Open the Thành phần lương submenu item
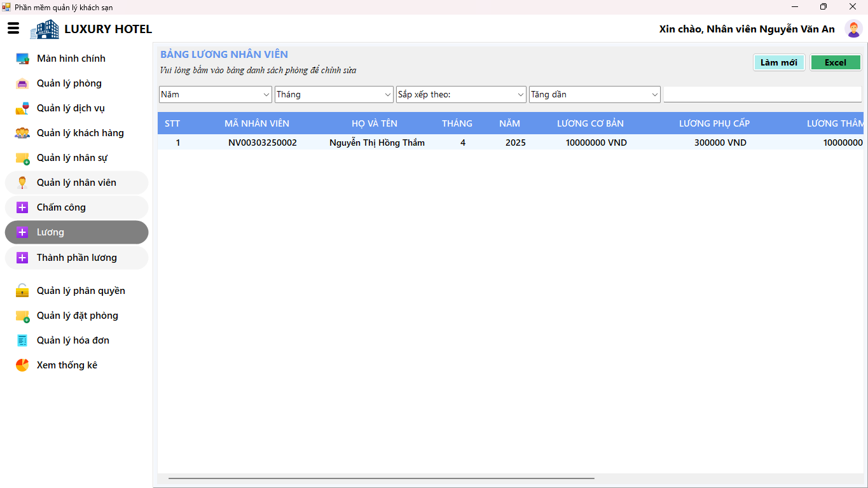 [x=76, y=258]
